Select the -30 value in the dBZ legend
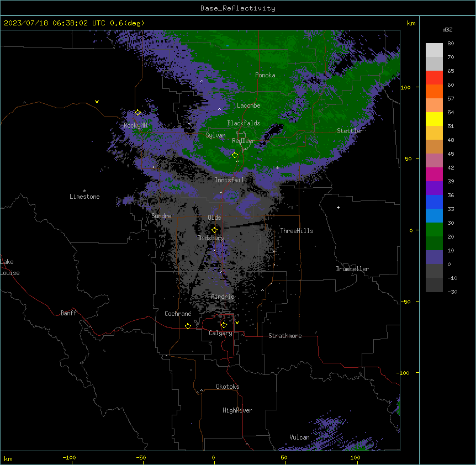This screenshot has height=465, width=476. [452, 292]
